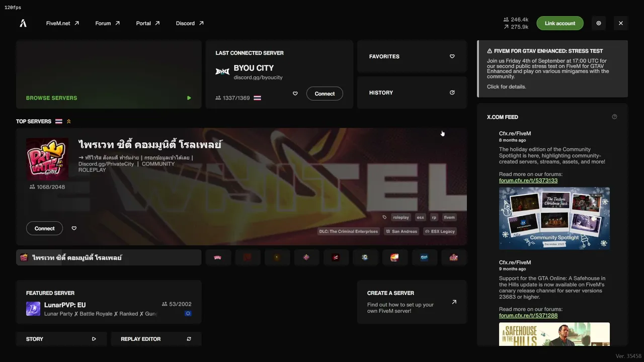The image size is (644, 362).
Task: Select the orange dot server tile
Action: coord(277,257)
